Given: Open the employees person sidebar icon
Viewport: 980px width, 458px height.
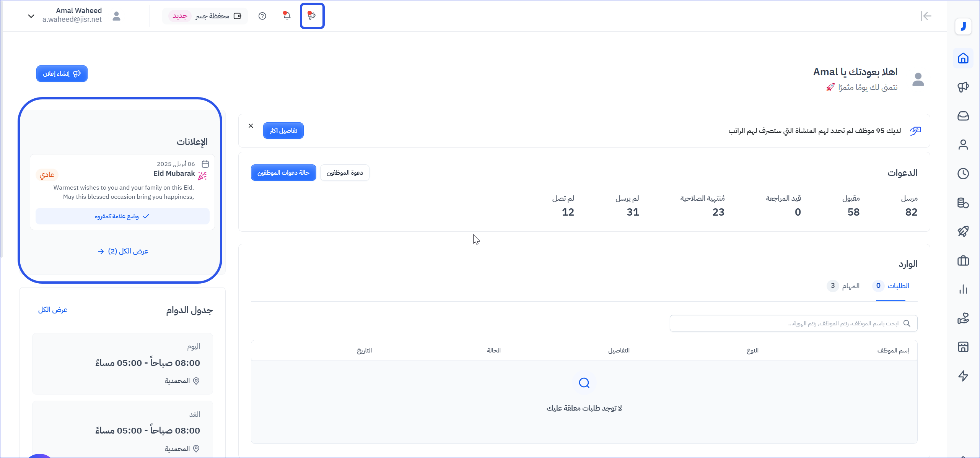Looking at the screenshot, I should tap(963, 145).
